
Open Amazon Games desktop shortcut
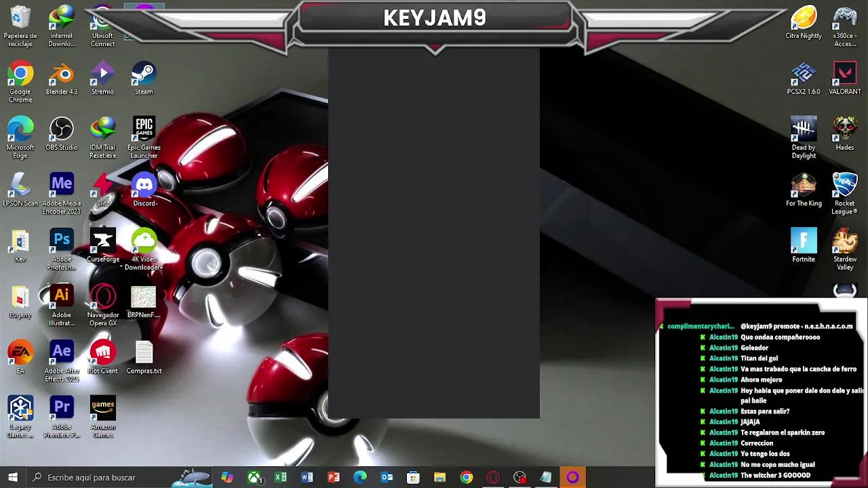click(102, 417)
